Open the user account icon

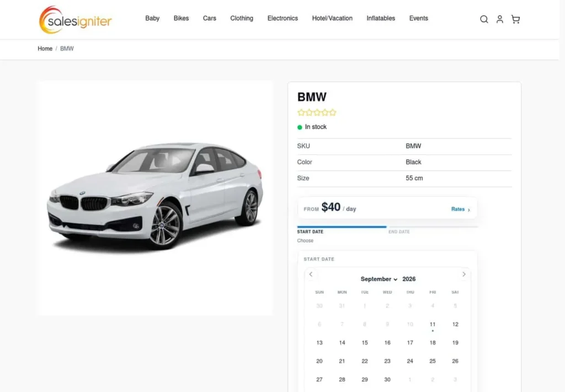click(x=499, y=19)
